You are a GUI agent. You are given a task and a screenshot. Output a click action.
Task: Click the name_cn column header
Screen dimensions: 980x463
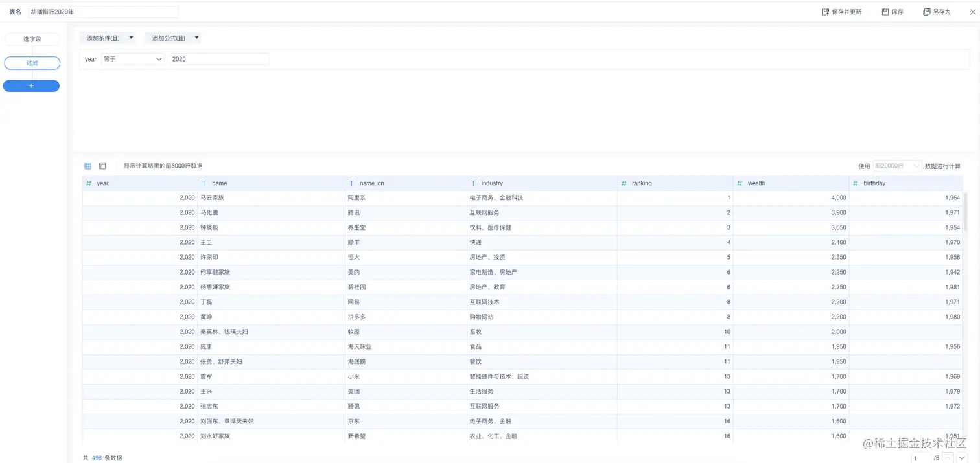pos(406,183)
